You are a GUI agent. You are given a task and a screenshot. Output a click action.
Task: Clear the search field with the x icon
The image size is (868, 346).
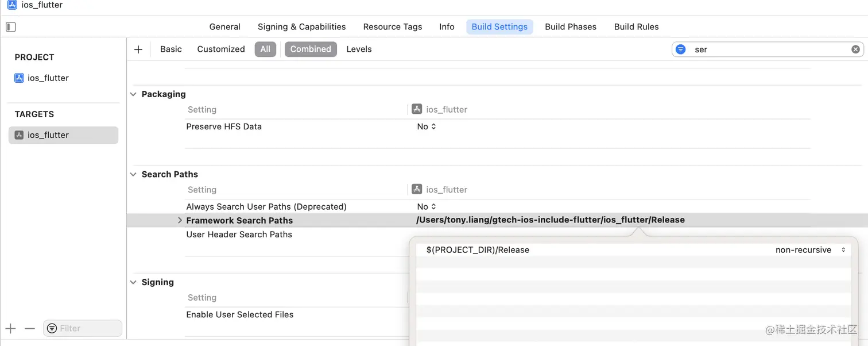tap(855, 49)
